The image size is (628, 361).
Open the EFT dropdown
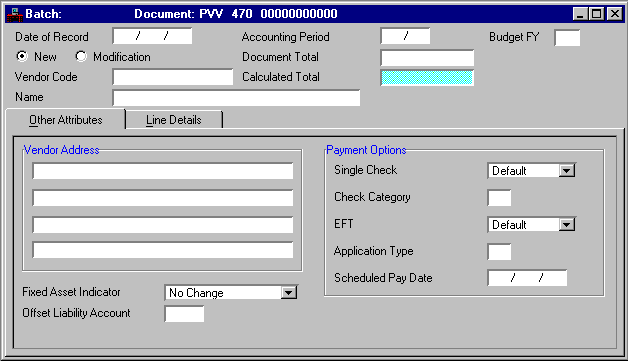[x=566, y=225]
